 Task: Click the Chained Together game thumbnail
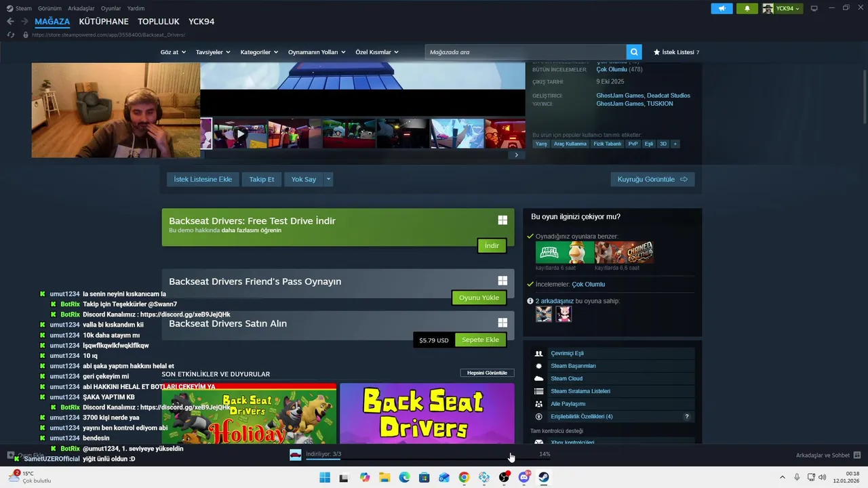coord(624,252)
